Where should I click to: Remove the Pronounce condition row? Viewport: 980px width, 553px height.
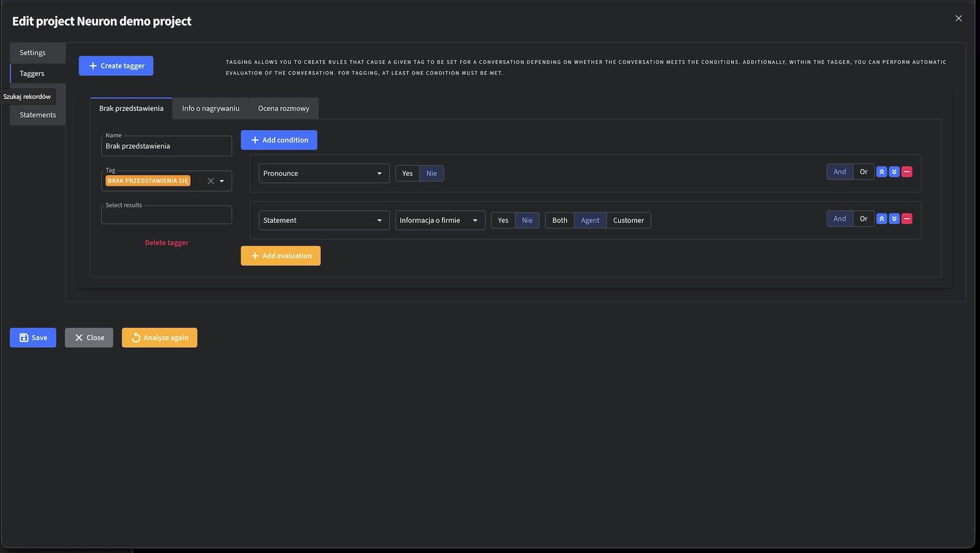point(907,172)
